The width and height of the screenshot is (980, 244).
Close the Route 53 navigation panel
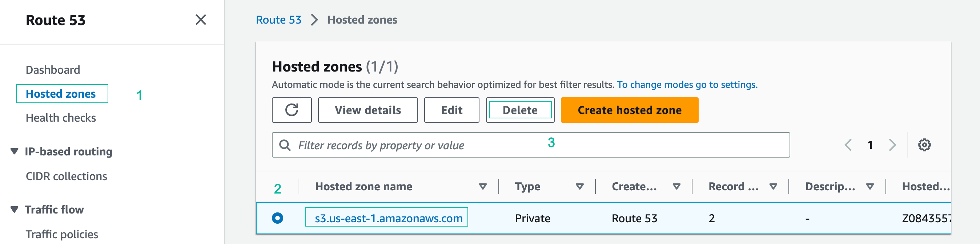201,20
